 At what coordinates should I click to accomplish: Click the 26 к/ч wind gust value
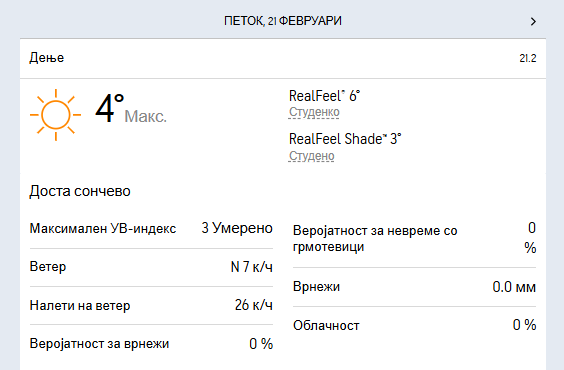pyautogui.click(x=254, y=305)
